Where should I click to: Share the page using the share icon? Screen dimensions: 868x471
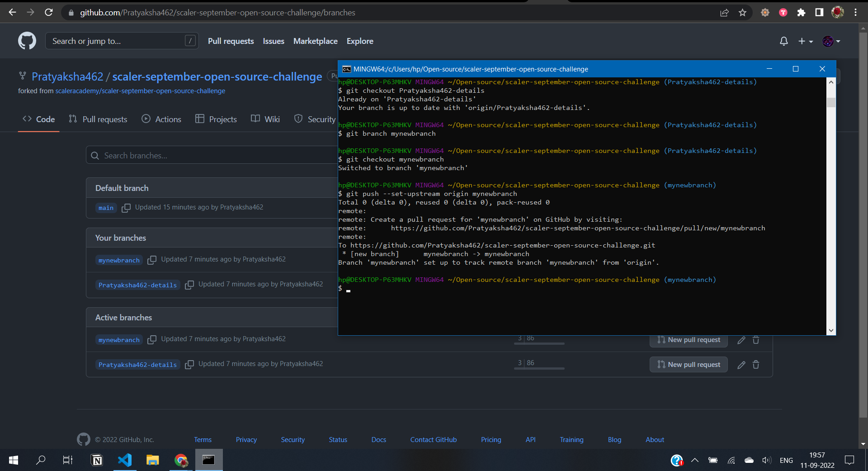coord(724,12)
